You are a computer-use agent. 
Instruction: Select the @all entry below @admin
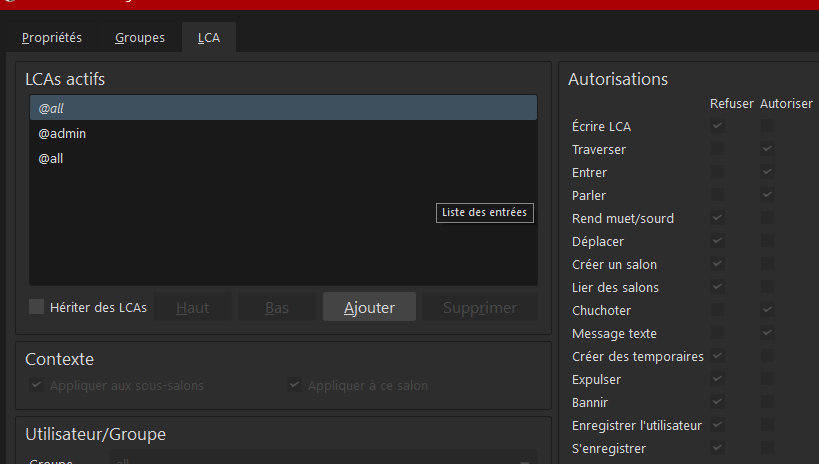pyautogui.click(x=51, y=158)
